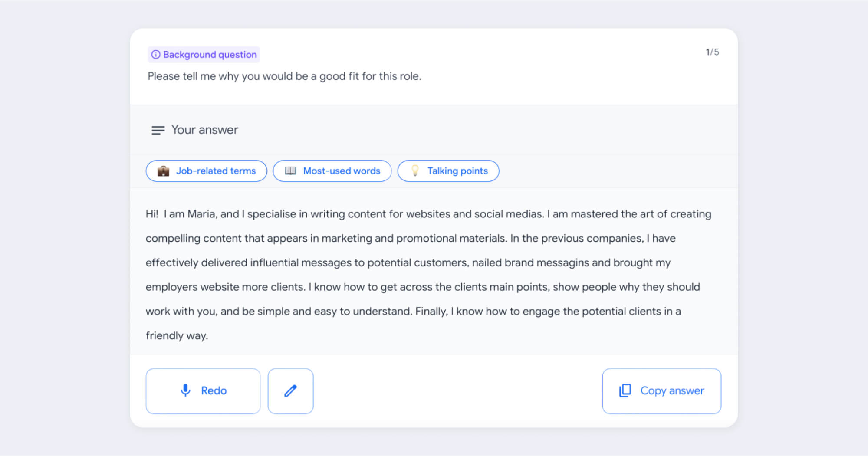Click the 1/5 question counter

click(x=712, y=52)
